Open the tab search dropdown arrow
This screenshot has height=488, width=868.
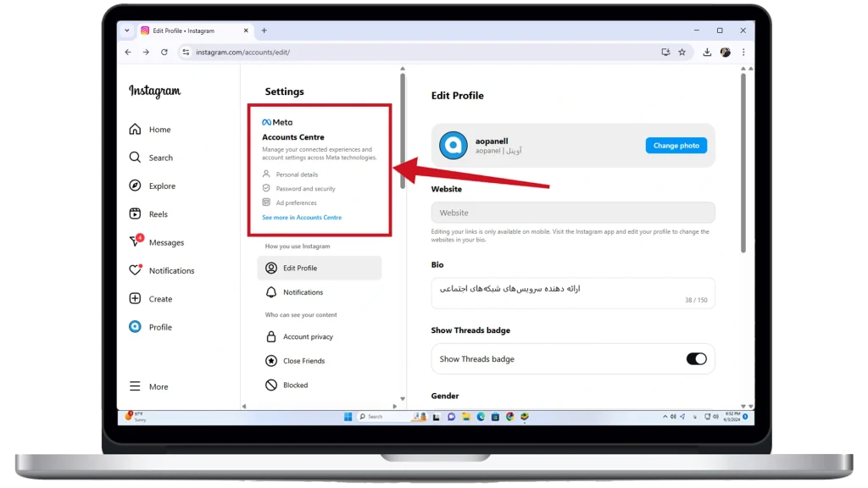(x=127, y=30)
